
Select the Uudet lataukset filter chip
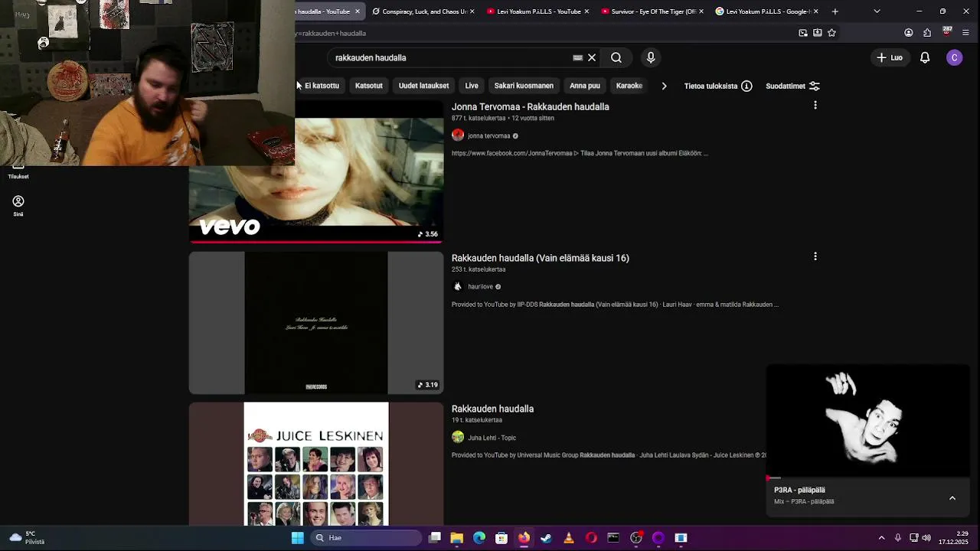[x=423, y=86]
